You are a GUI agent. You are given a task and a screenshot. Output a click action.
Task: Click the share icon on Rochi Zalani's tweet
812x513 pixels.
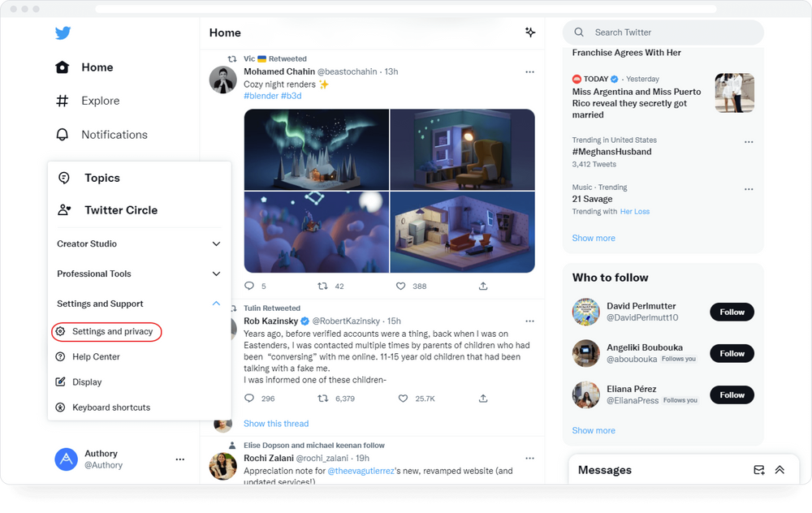[x=483, y=507]
